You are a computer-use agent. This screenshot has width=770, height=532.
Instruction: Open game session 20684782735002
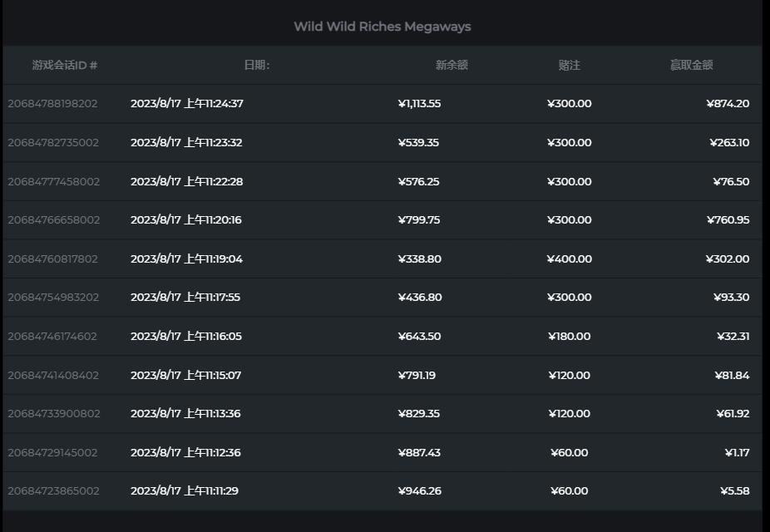pos(53,142)
